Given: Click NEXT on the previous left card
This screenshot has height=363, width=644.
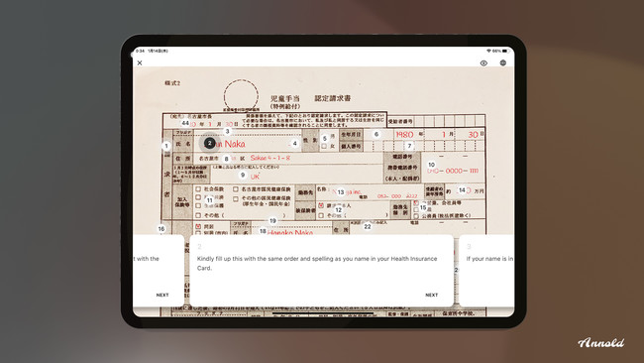Looking at the screenshot, I should (162, 295).
